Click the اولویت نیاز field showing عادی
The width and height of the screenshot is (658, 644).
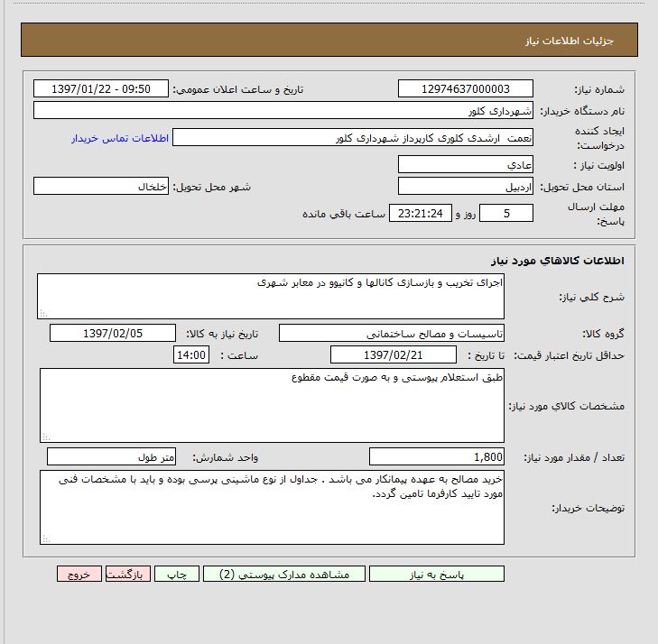(465, 165)
